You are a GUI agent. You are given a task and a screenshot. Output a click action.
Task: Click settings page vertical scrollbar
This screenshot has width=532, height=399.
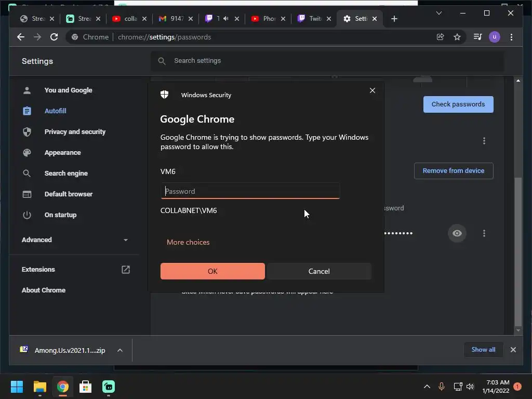(518, 251)
